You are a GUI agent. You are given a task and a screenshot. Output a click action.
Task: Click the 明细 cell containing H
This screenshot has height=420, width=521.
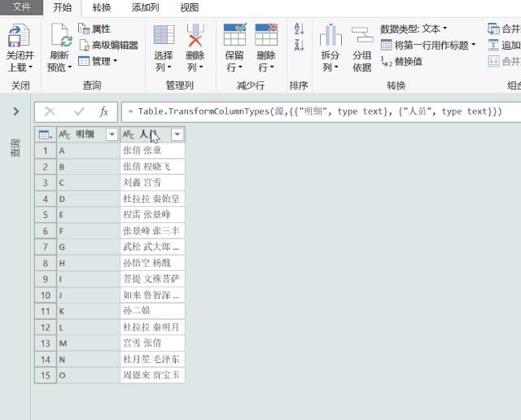88,263
